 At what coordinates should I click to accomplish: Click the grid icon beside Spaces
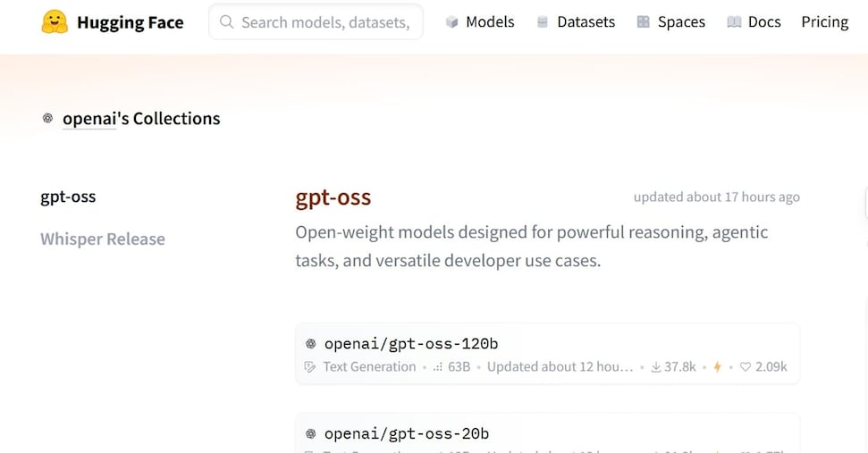[644, 22]
